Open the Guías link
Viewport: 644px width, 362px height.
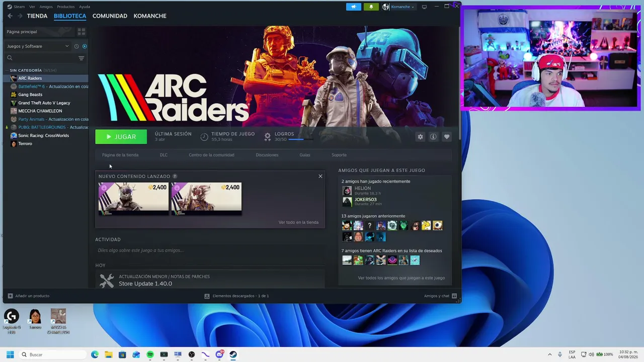pos(305,155)
